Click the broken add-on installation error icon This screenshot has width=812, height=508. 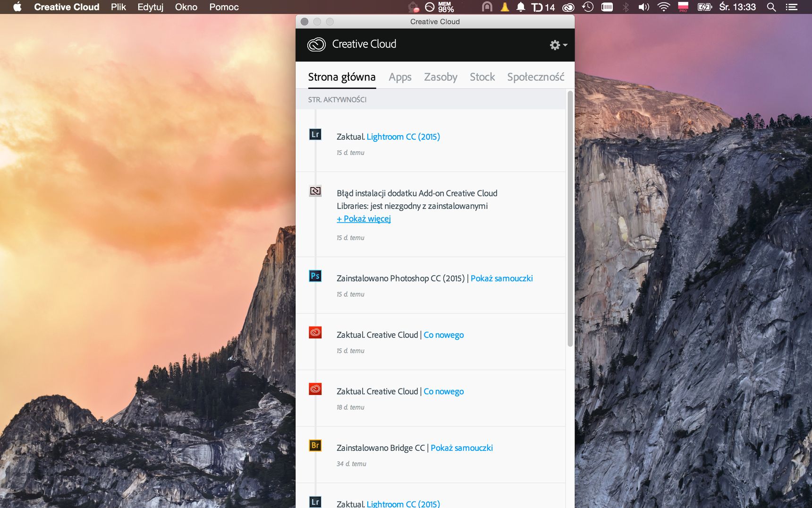[315, 191]
